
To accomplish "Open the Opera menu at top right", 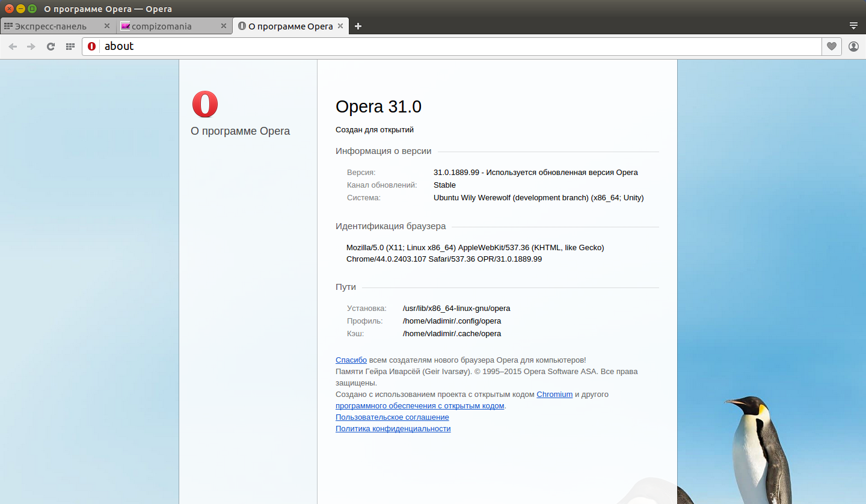I will click(853, 26).
